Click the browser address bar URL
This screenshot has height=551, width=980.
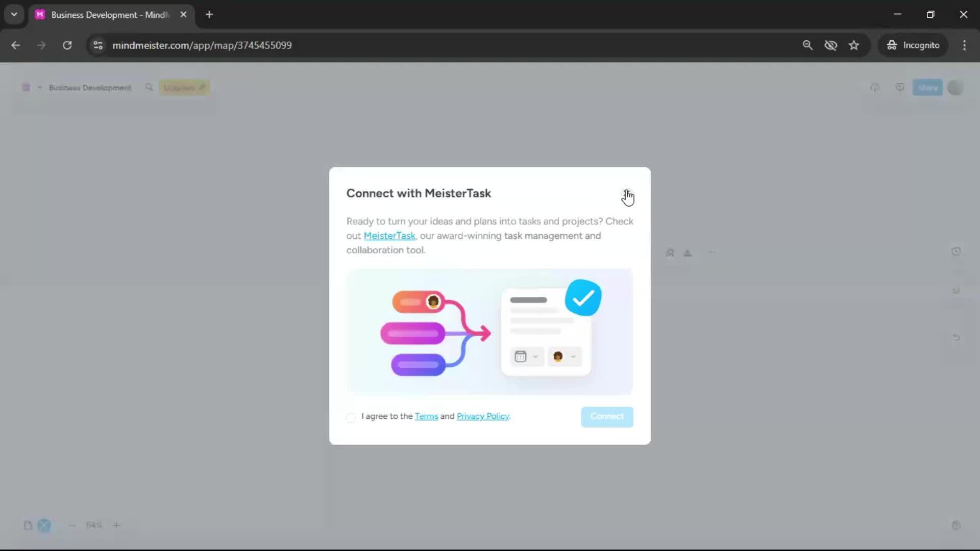click(x=202, y=45)
